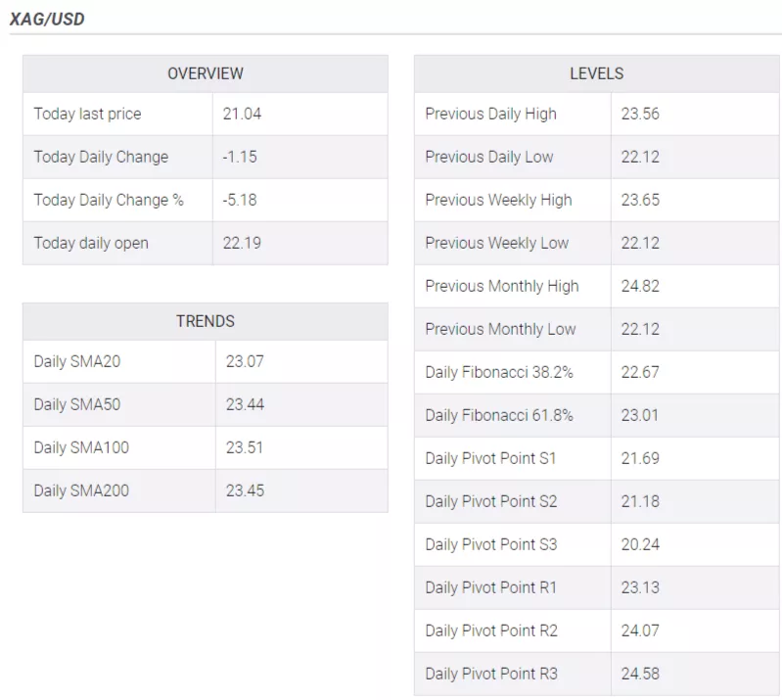782x700 pixels.
Task: Select the OVERVIEW table header
Action: coord(205,73)
